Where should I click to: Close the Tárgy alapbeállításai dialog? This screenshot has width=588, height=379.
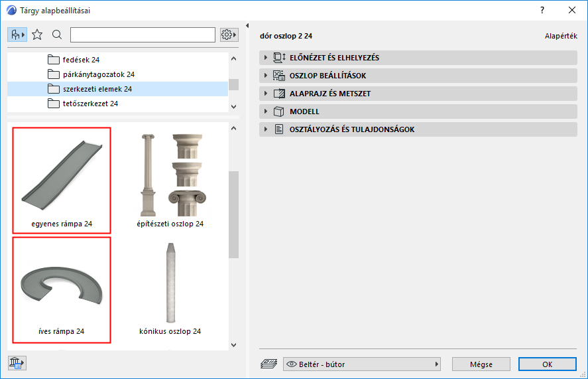click(572, 10)
